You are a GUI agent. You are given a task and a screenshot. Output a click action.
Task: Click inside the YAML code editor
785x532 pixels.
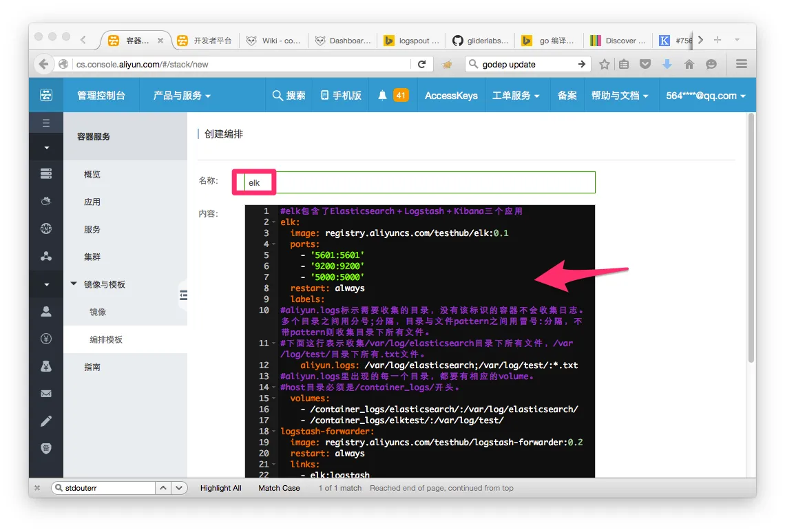pos(419,341)
